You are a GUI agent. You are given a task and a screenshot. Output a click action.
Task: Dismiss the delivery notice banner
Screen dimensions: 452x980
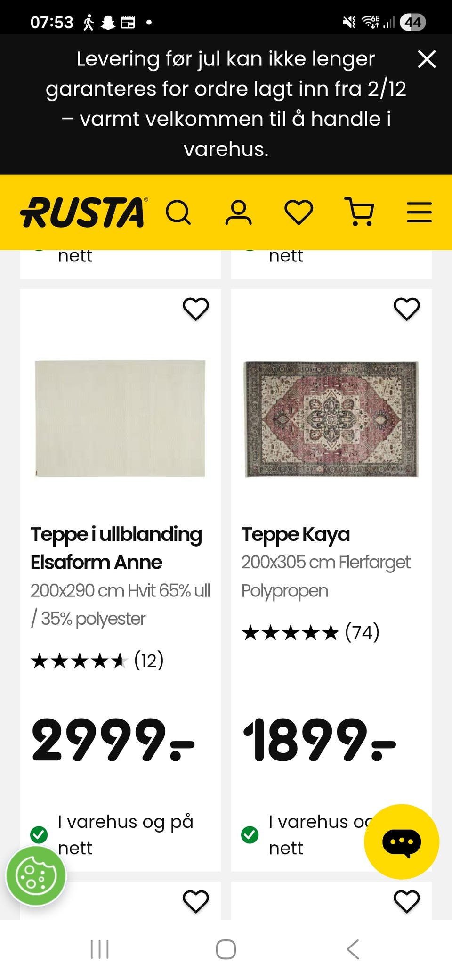tap(427, 59)
